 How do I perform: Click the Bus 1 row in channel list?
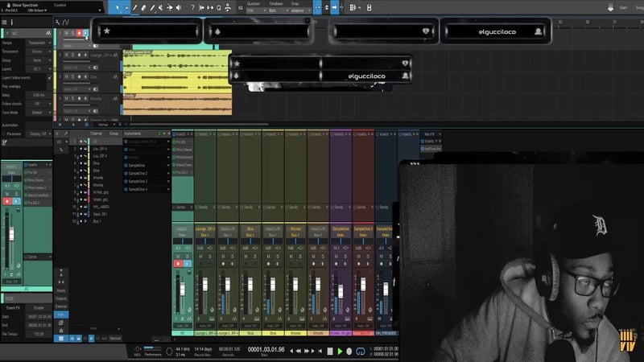click(97, 221)
